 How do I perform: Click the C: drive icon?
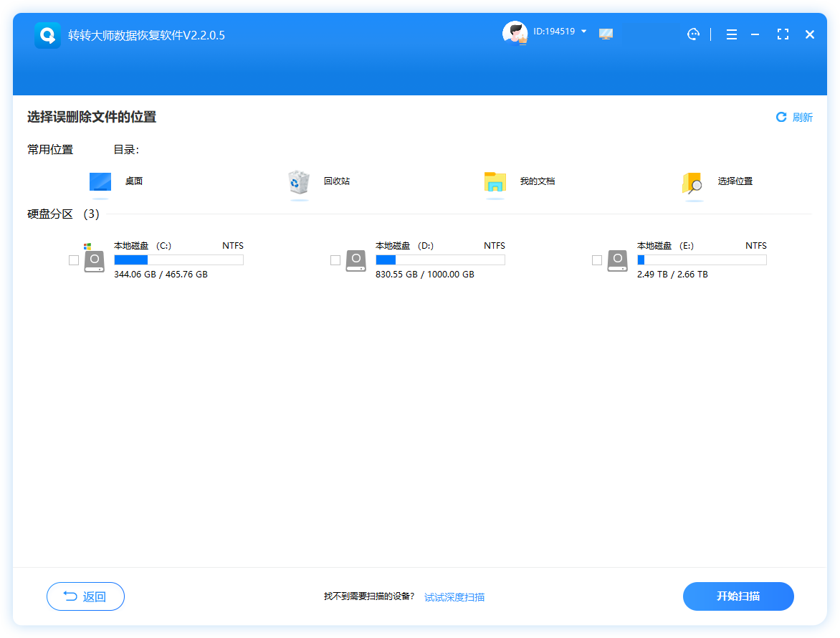point(94,260)
